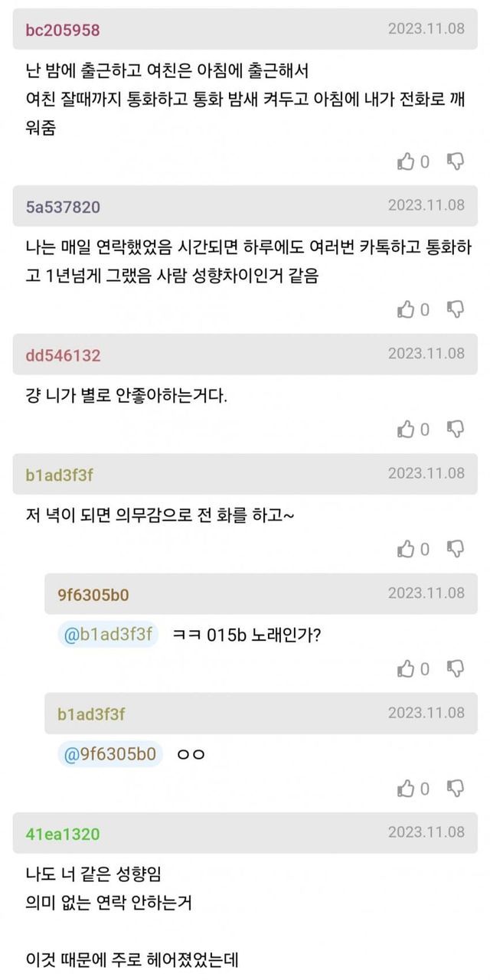Tap username 5a537820
Screen dimensions: 490x980
point(63,207)
